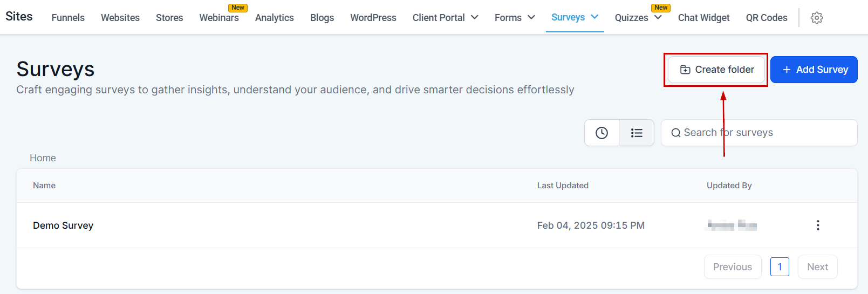Open the Chat Widget tab

coord(703,18)
